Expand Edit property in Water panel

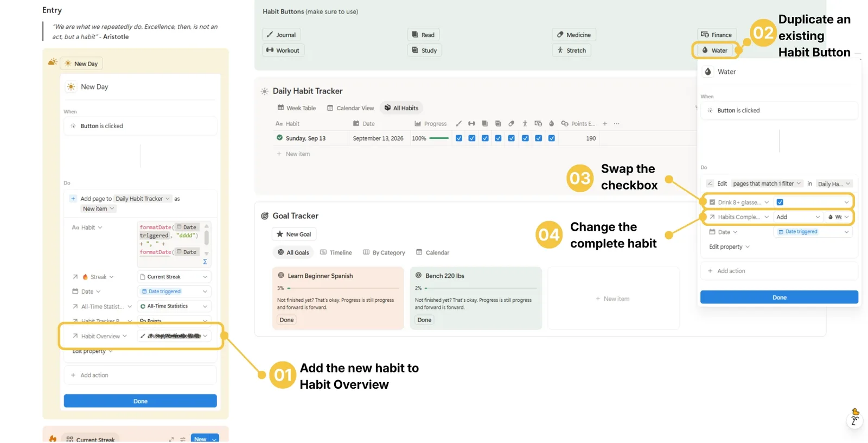(x=729, y=247)
